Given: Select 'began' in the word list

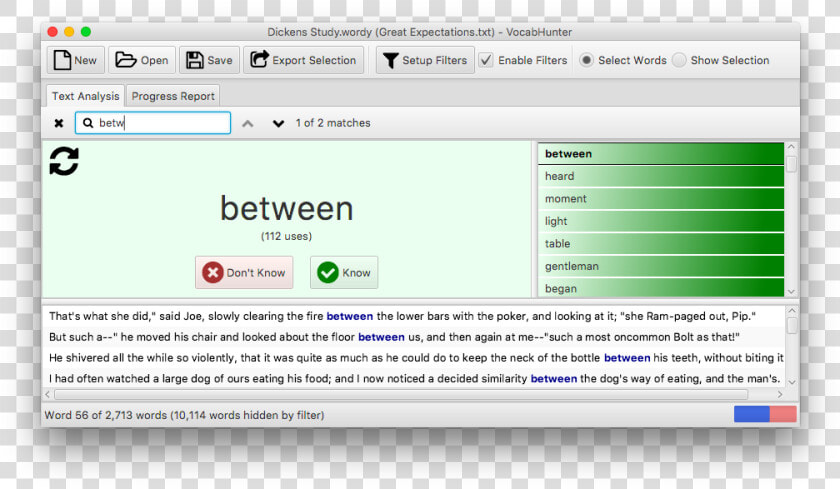Looking at the screenshot, I should pos(661,288).
